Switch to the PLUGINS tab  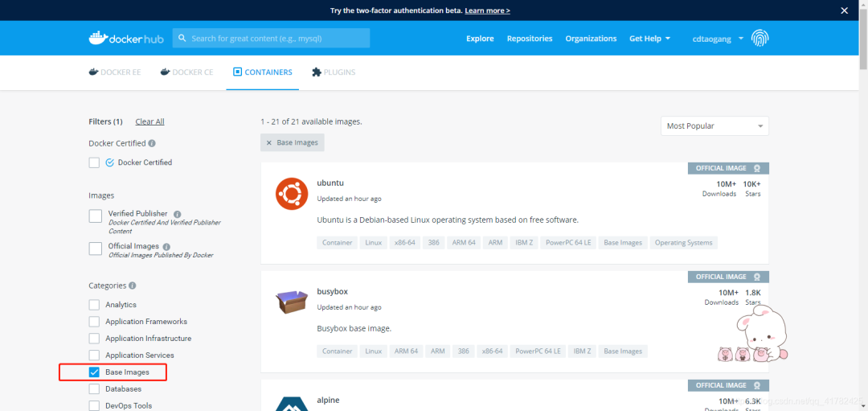click(334, 72)
